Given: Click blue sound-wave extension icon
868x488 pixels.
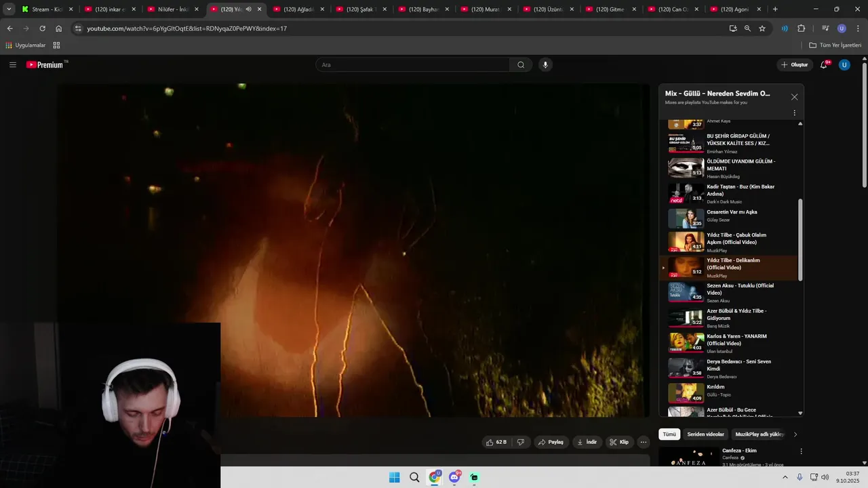Looking at the screenshot, I should click(x=785, y=28).
